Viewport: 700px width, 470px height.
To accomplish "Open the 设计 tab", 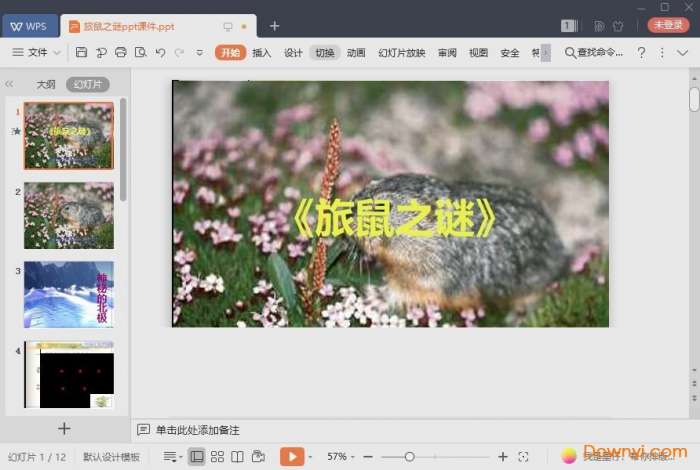I will [293, 53].
